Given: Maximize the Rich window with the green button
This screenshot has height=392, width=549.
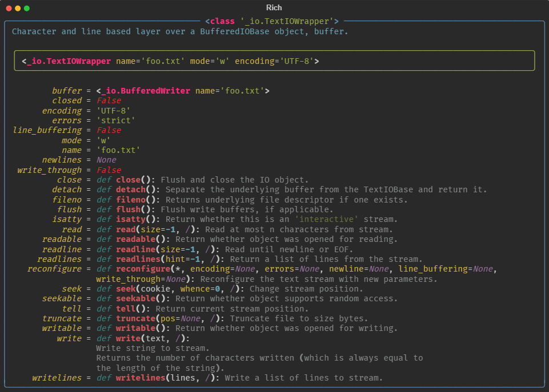Looking at the screenshot, I should 27,8.
